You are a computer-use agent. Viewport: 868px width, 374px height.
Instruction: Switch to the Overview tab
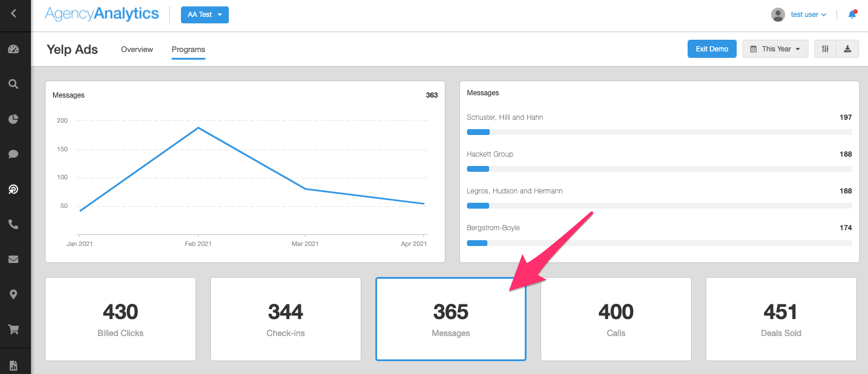pos(137,50)
